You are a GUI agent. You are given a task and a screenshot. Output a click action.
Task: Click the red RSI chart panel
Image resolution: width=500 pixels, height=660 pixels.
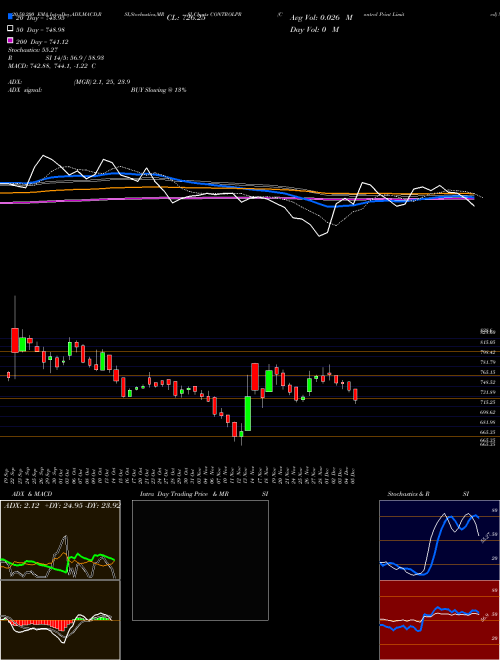point(439,620)
